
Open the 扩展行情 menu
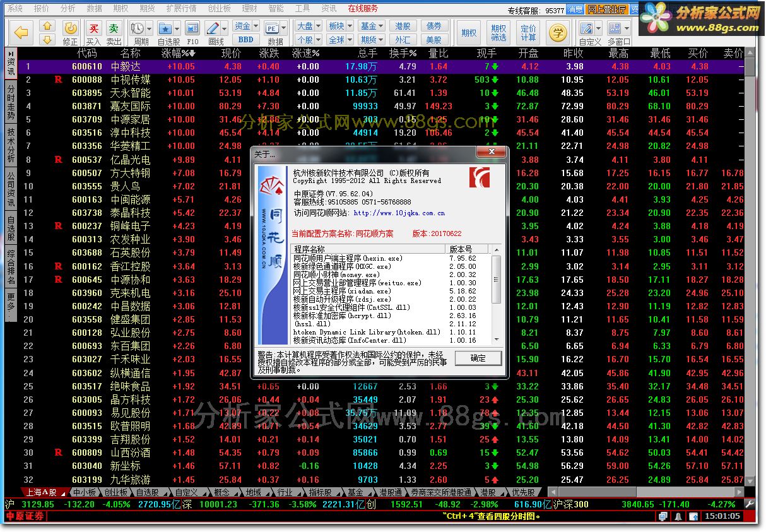(x=181, y=8)
